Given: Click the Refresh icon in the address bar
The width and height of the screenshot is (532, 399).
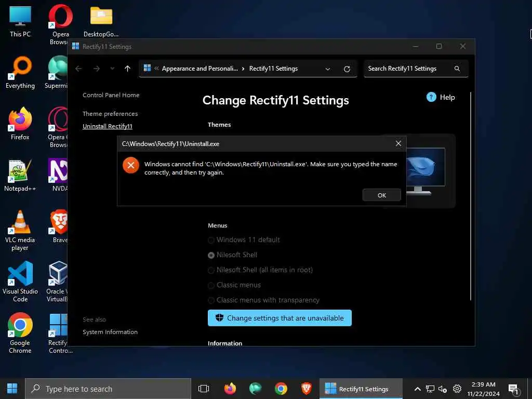Looking at the screenshot, I should 347,69.
